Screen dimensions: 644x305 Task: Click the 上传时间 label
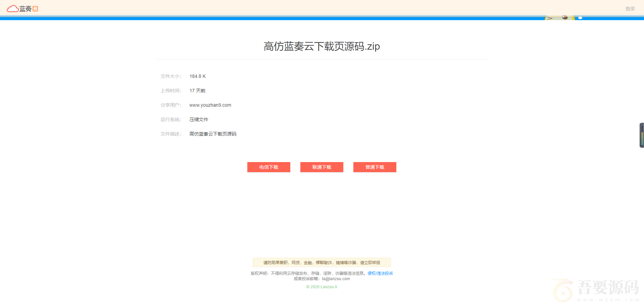pyautogui.click(x=171, y=91)
